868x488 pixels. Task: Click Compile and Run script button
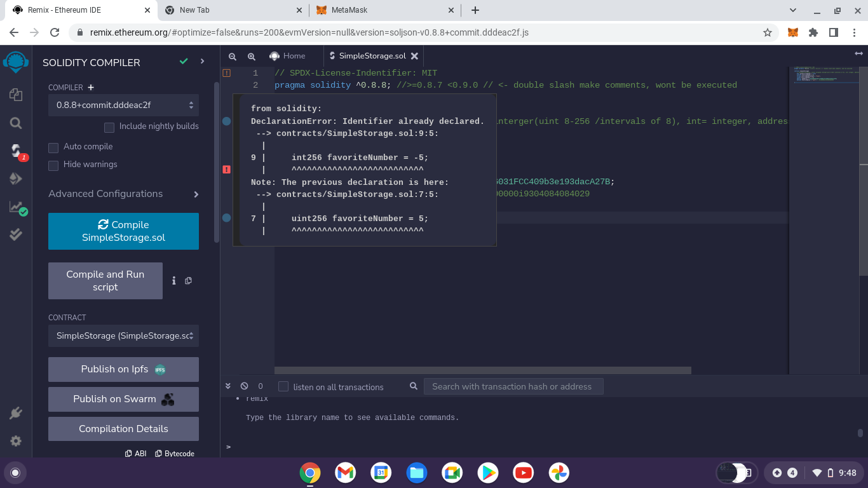105,281
